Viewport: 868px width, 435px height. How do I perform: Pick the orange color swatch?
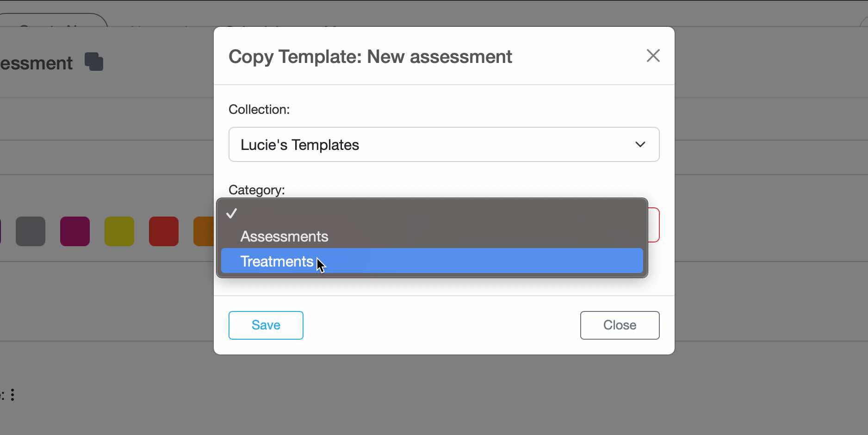click(x=204, y=231)
